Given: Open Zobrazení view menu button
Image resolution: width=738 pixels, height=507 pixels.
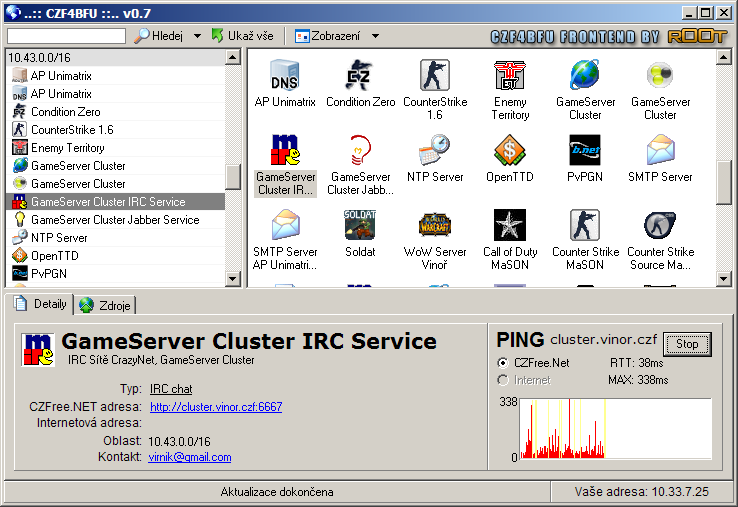Looking at the screenshot, I should coord(328,36).
